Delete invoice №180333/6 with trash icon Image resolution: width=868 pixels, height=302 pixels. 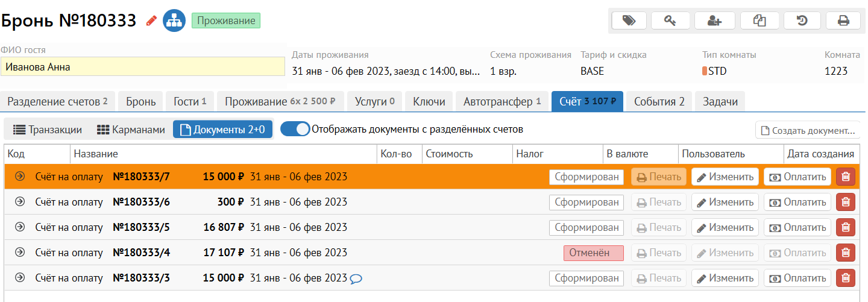click(x=846, y=203)
